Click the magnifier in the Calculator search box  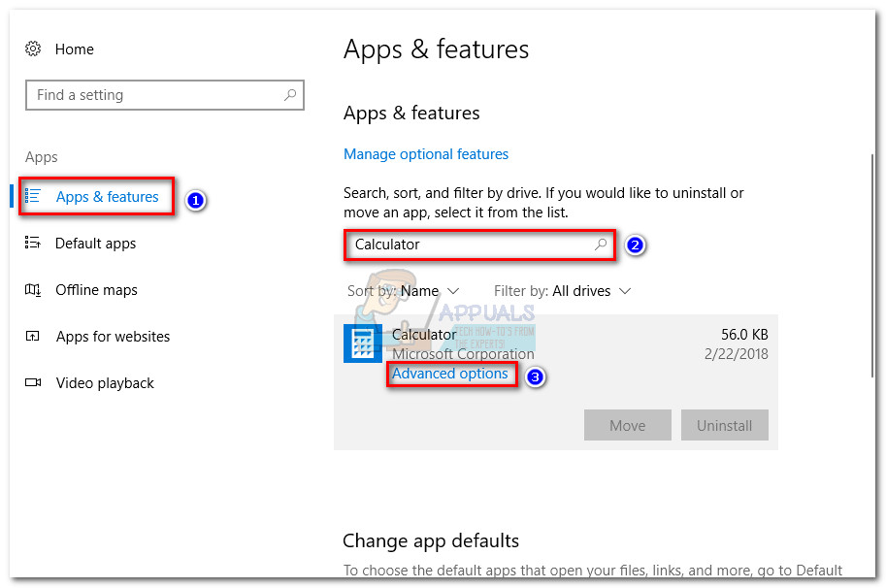pos(602,245)
